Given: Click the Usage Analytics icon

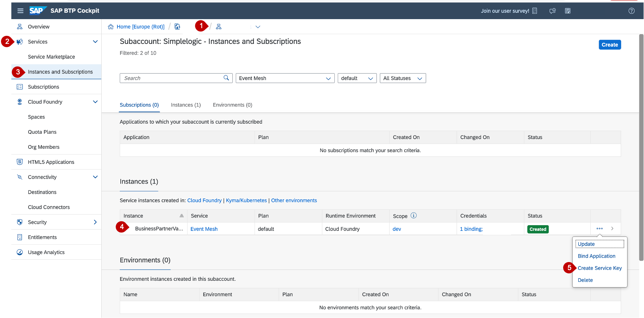Looking at the screenshot, I should click(x=20, y=252).
